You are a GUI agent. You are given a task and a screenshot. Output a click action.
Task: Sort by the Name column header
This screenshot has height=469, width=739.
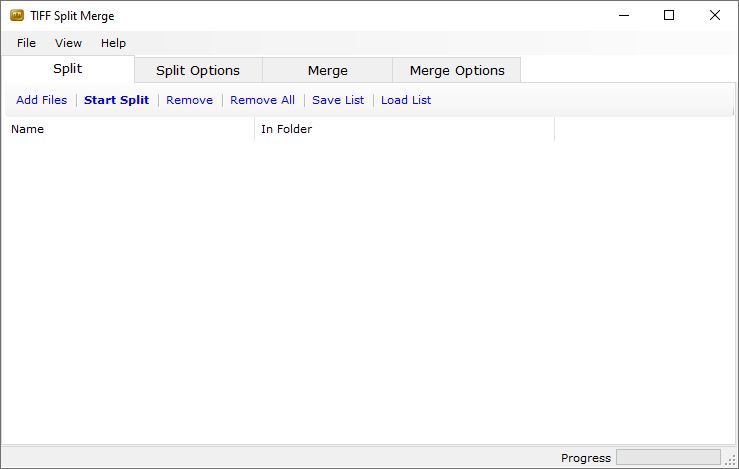128,129
